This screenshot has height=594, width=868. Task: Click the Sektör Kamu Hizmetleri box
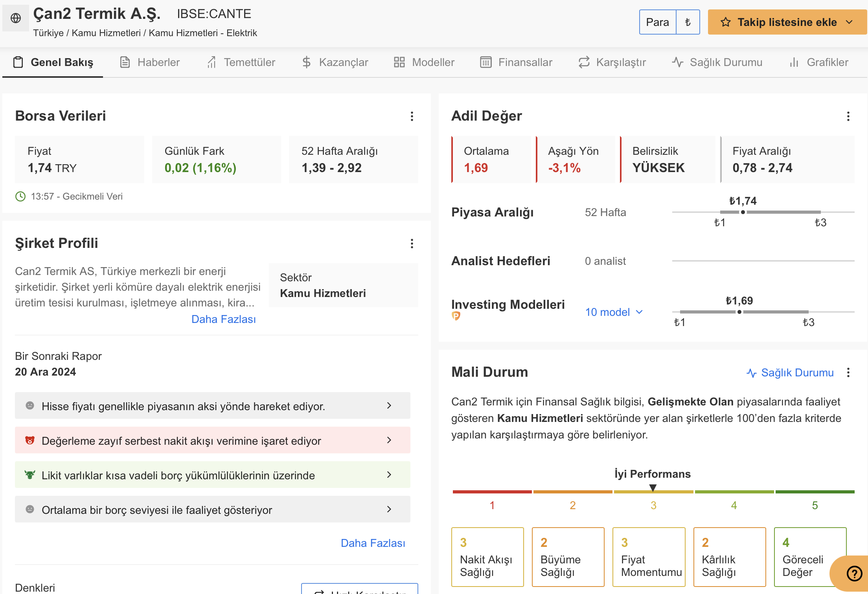(344, 285)
